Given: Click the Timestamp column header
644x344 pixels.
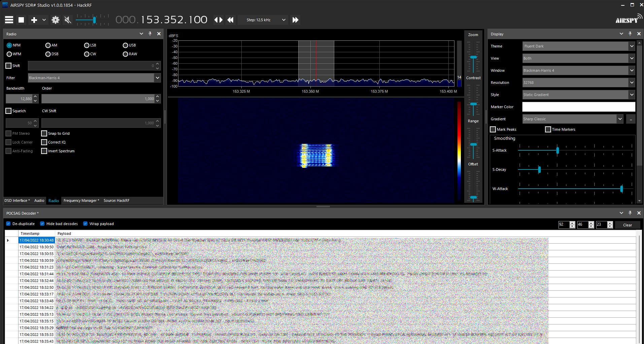Looking at the screenshot, I should [37, 233].
